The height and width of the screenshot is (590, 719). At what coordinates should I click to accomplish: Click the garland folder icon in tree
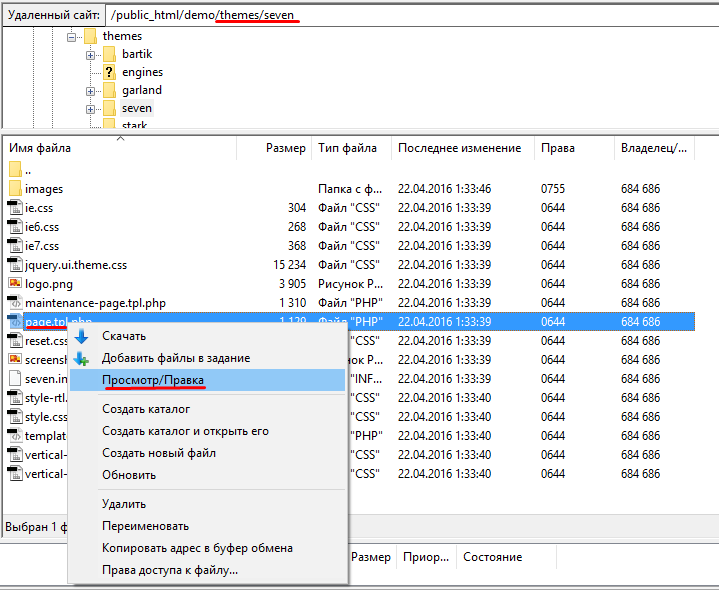(109, 90)
